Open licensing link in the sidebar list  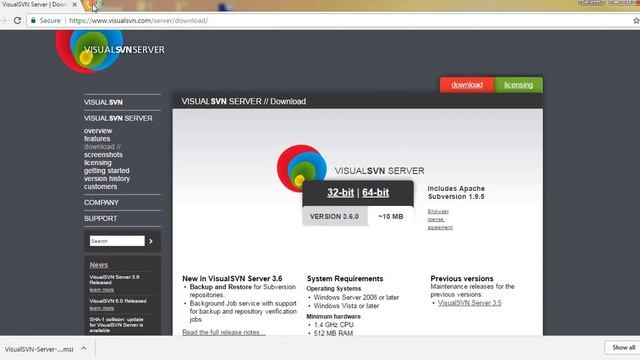point(98,162)
